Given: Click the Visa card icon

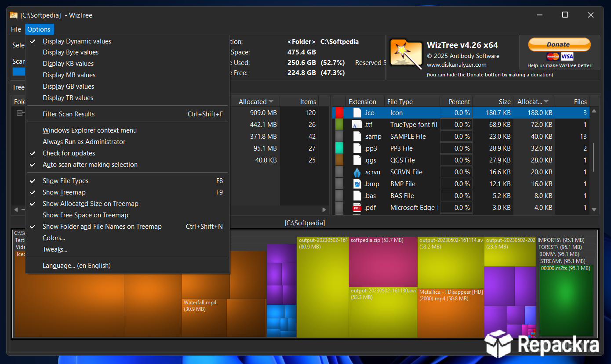Looking at the screenshot, I should 567,57.
